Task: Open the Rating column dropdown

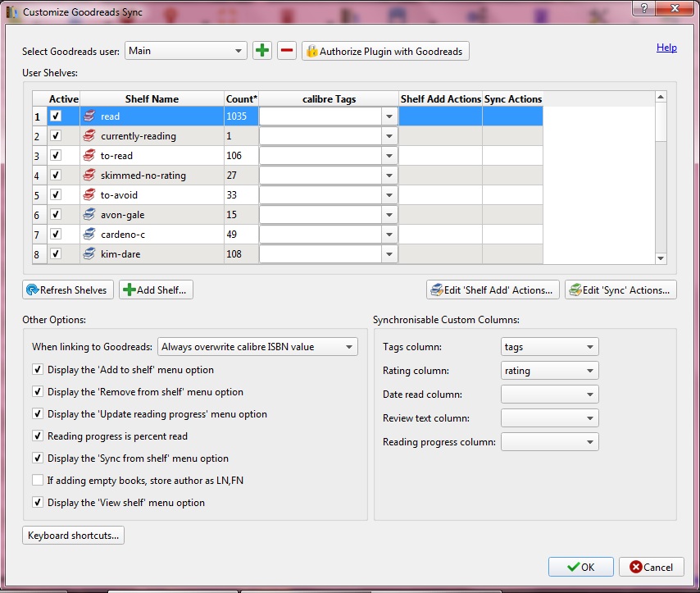Action: pos(549,371)
